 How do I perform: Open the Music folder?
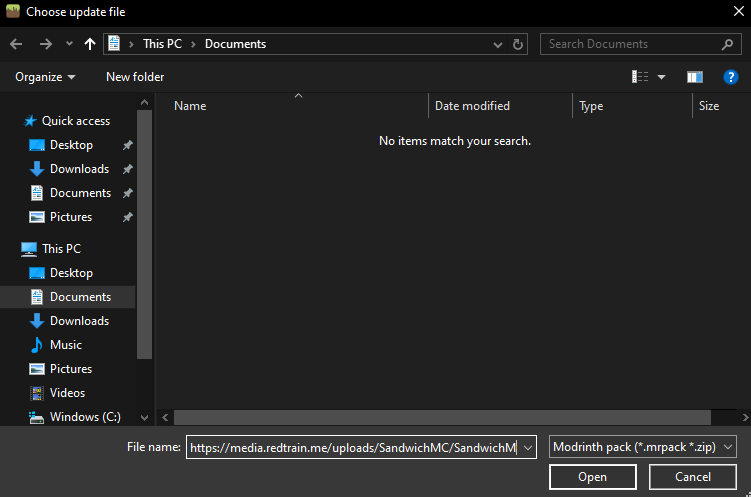pyautogui.click(x=66, y=345)
